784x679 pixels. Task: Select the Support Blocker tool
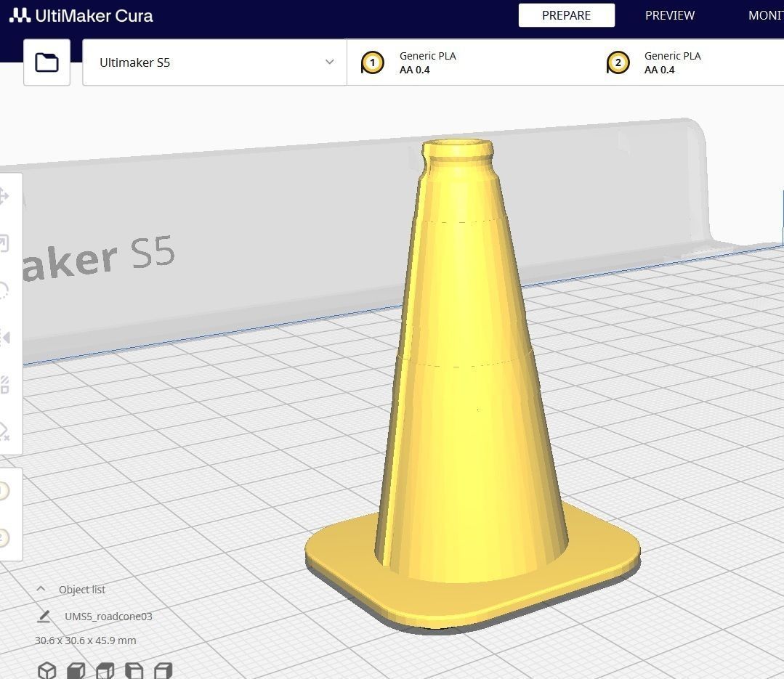coord(4,431)
